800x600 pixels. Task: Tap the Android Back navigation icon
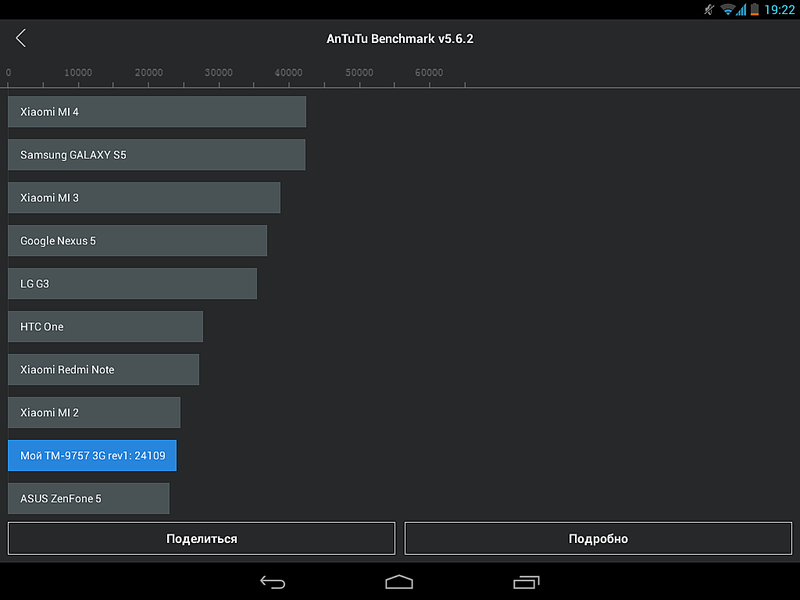pos(272,581)
